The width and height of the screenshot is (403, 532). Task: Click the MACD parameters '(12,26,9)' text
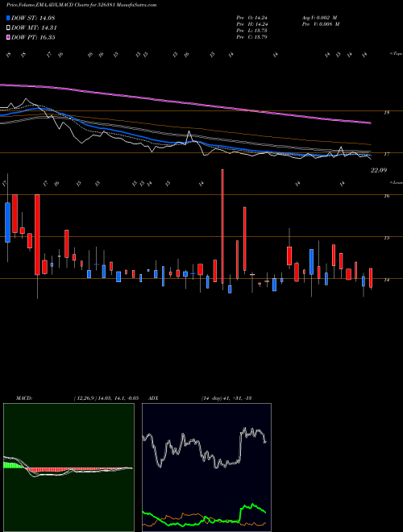pos(85,398)
